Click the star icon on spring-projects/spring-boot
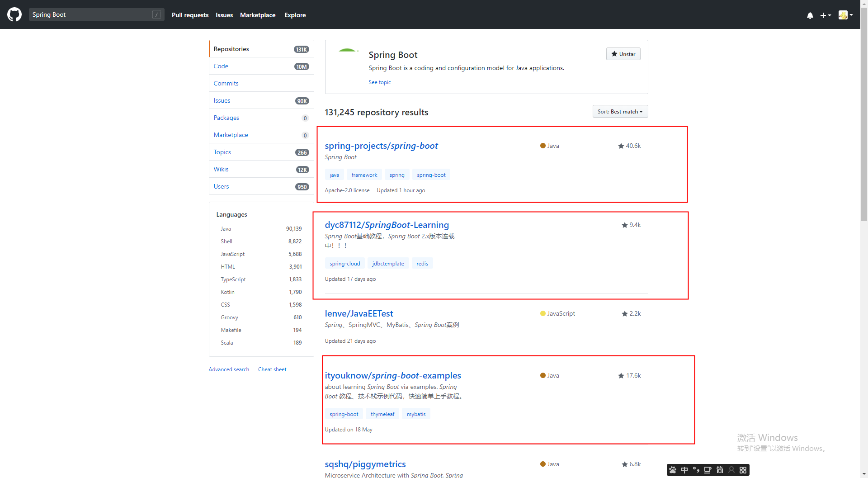The height and width of the screenshot is (478, 868). point(621,146)
